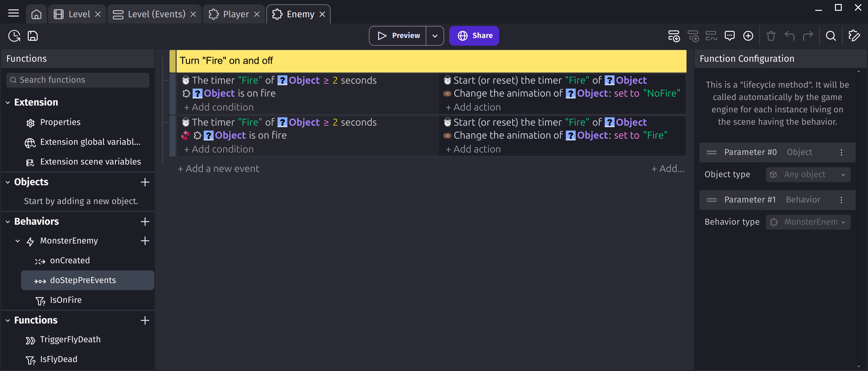Undo the last change

790,36
